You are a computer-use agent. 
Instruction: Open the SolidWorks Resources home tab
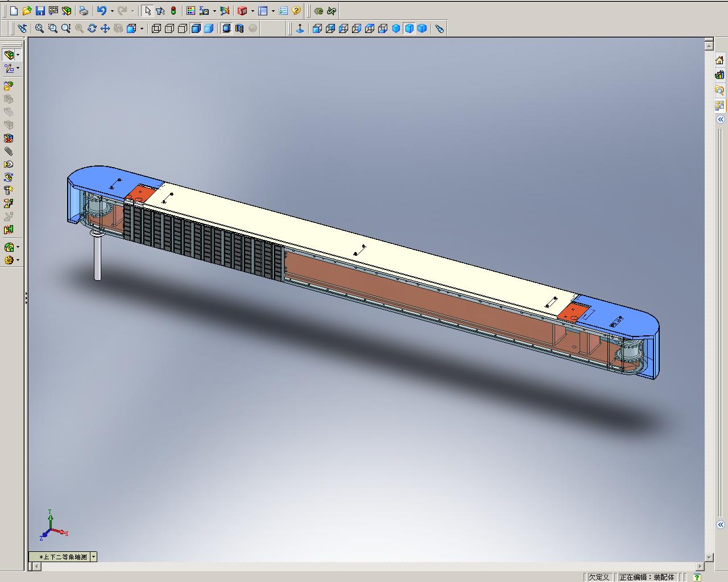720,60
